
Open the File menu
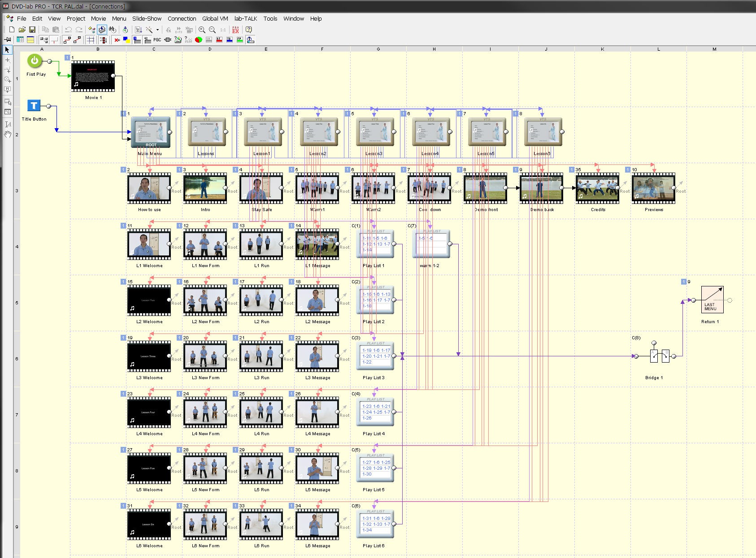(22, 18)
